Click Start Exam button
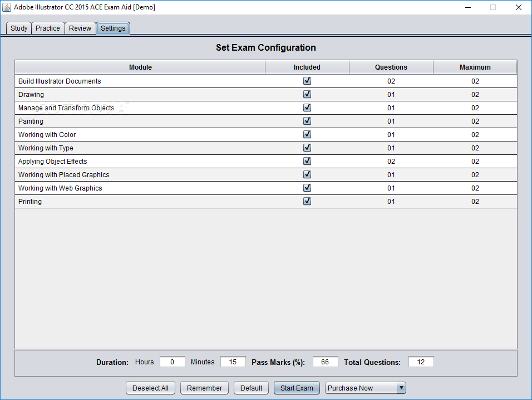 point(297,388)
